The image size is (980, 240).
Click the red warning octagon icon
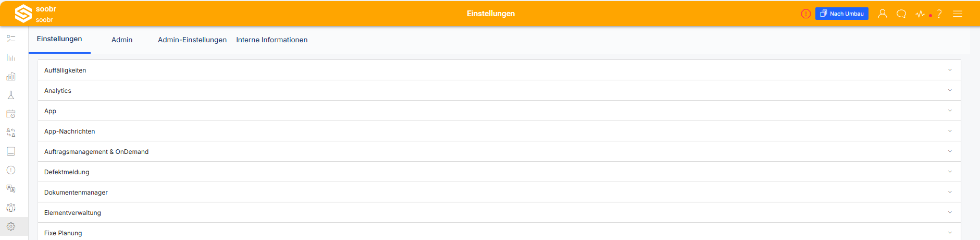(x=805, y=14)
